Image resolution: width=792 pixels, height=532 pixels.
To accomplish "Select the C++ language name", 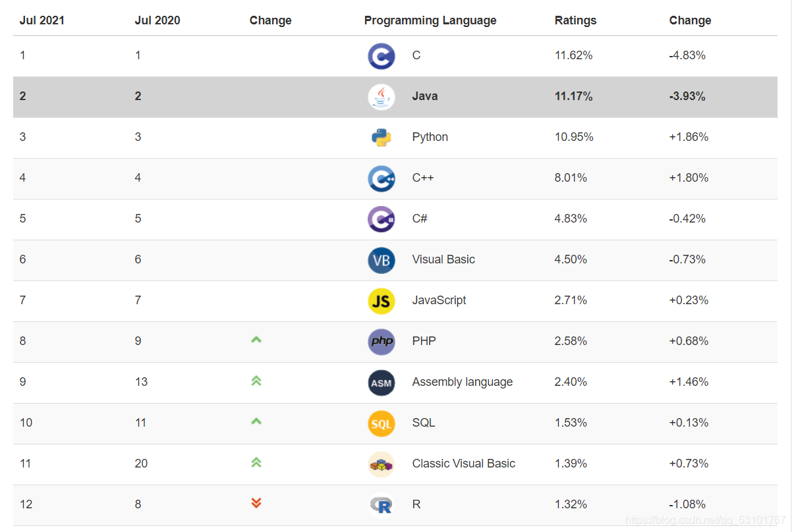I will coord(423,178).
